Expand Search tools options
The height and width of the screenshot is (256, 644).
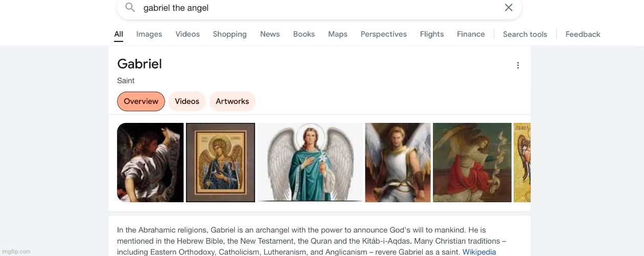(525, 34)
